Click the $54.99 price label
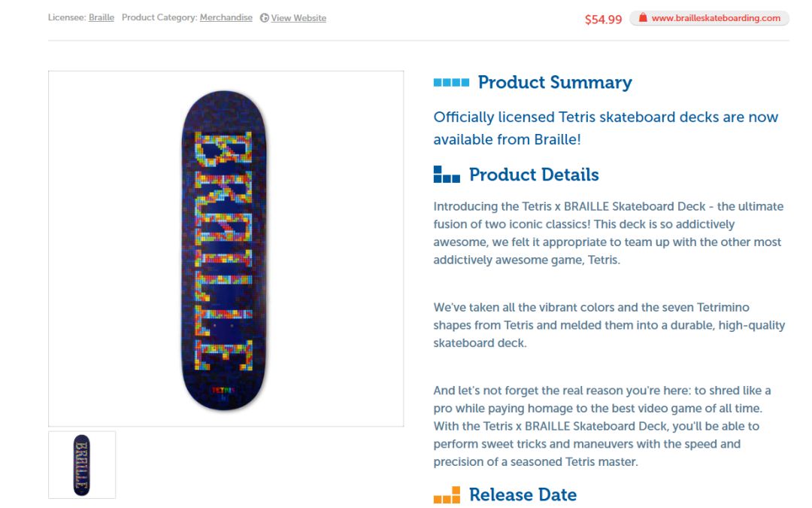 603,20
